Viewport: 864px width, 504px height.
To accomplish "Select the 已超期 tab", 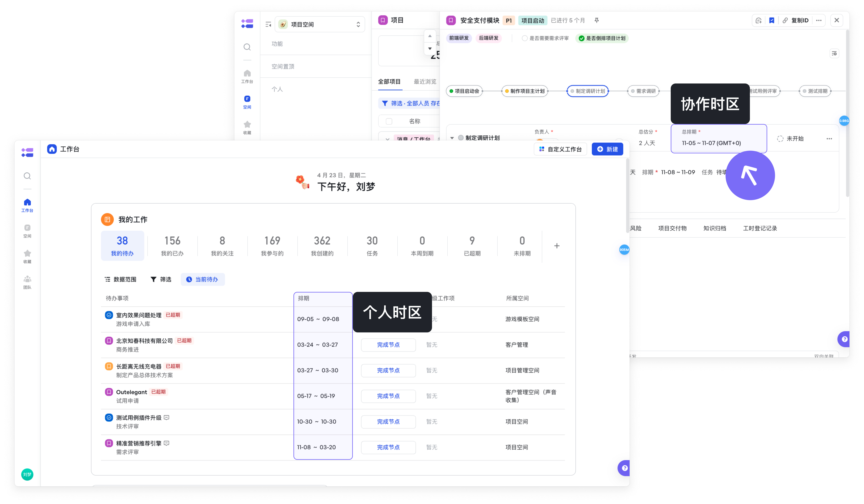I will point(472,246).
